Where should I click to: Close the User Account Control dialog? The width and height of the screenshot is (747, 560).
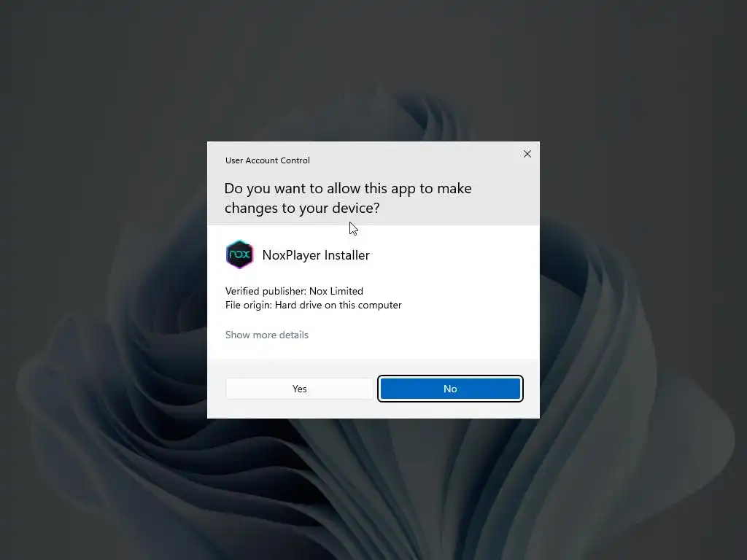coord(527,154)
